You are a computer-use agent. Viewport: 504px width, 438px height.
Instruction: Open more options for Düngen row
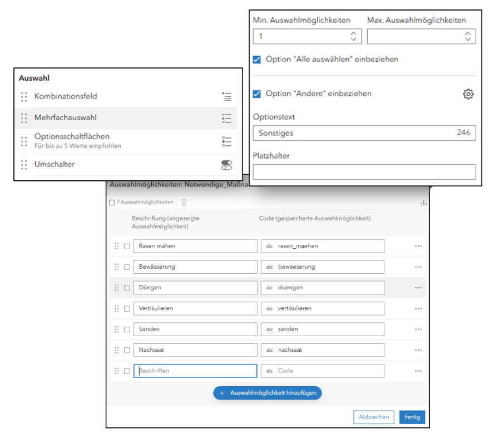(418, 288)
